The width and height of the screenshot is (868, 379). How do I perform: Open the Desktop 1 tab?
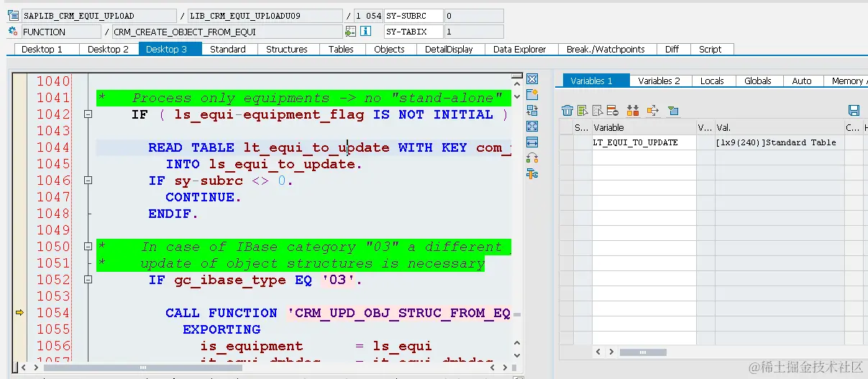[42, 49]
